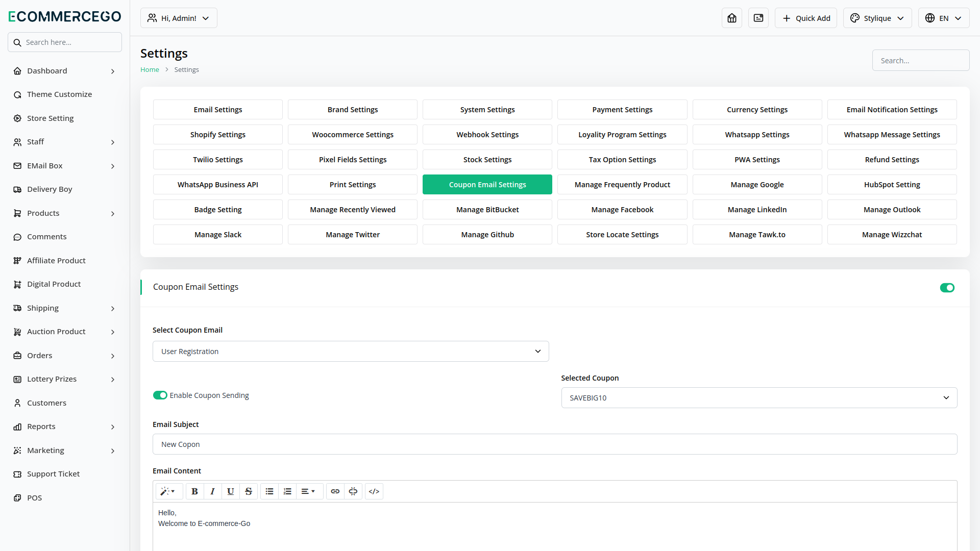Open the POS register icon in header
This screenshot has height=551, width=980.
click(x=758, y=18)
